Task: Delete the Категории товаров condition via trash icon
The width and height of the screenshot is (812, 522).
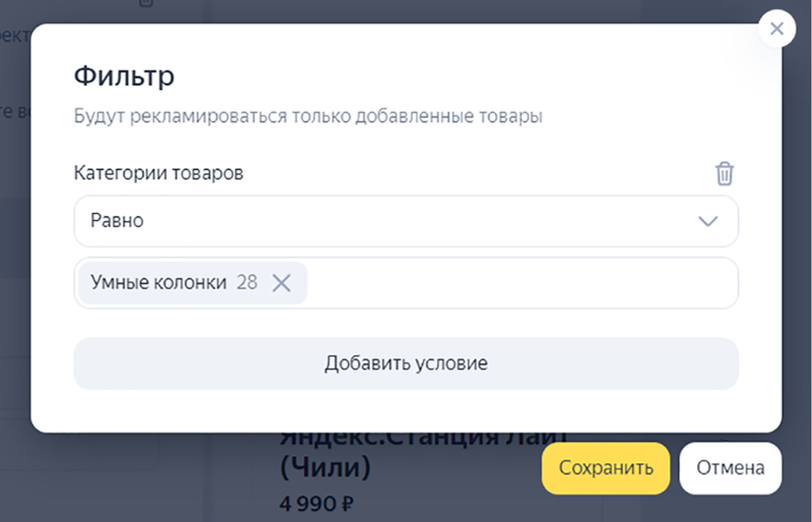Action: 724,173
